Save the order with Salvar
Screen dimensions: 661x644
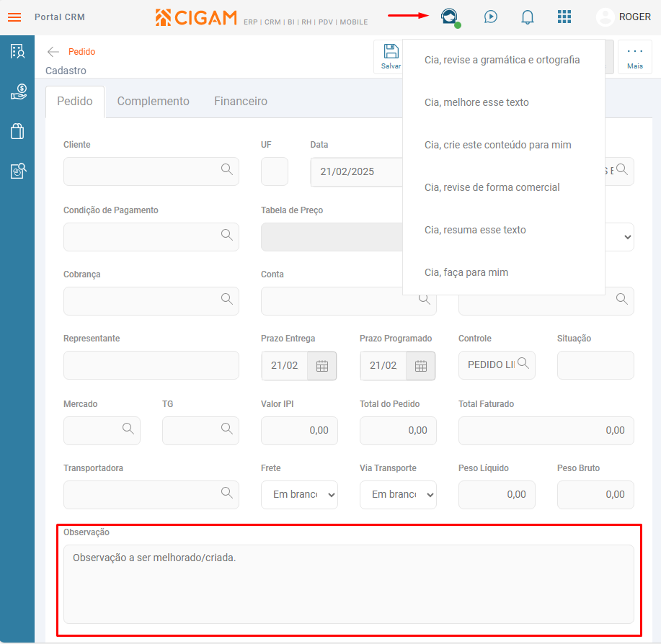pyautogui.click(x=391, y=57)
